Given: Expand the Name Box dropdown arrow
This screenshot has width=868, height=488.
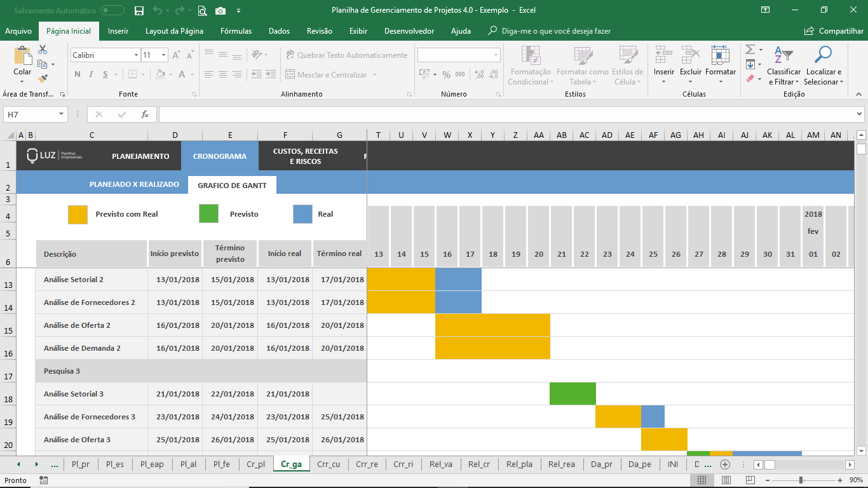Looking at the screenshot, I should click(62, 114).
